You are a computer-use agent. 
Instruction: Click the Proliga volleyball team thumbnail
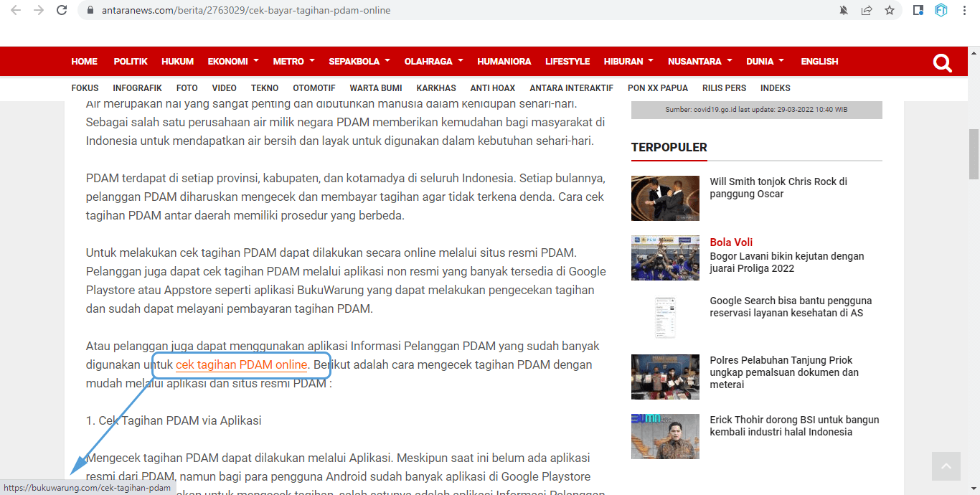[x=665, y=258]
